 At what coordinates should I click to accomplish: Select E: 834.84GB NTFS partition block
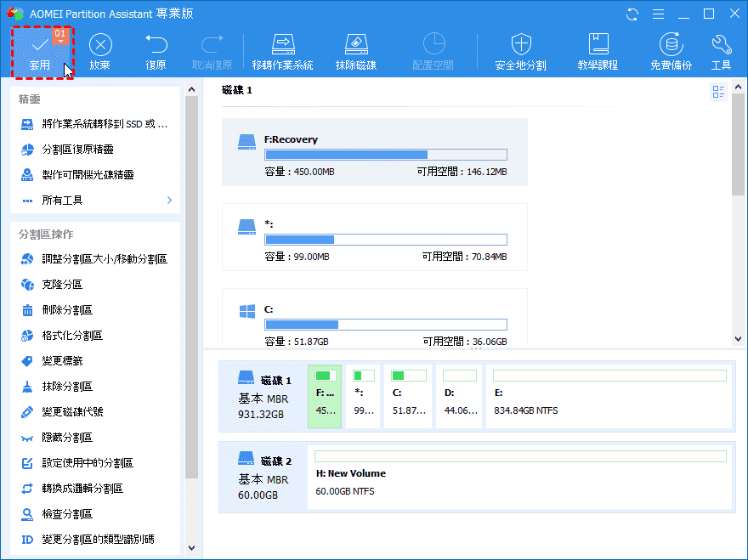(609, 396)
